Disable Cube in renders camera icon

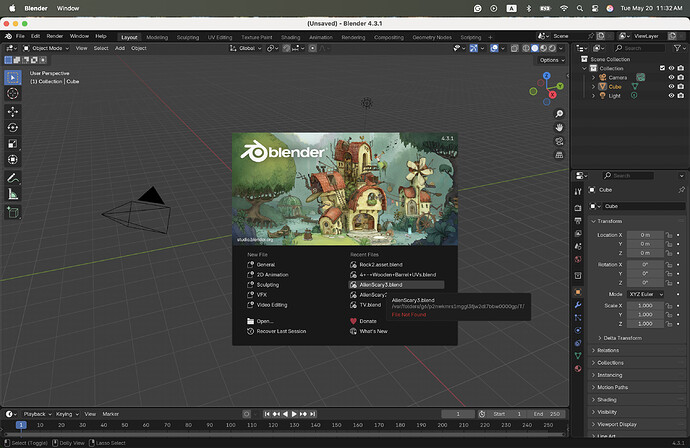pos(681,87)
